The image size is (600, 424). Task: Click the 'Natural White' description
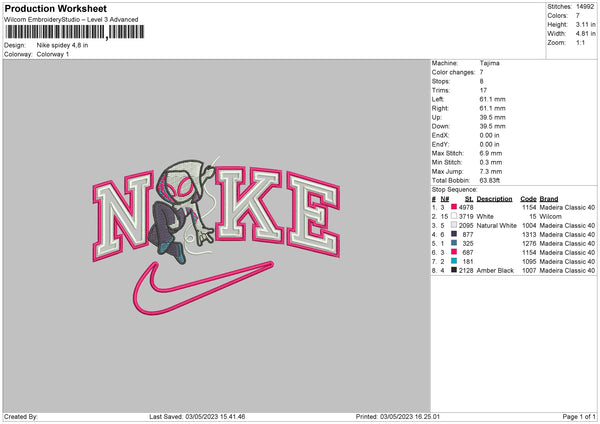point(497,225)
